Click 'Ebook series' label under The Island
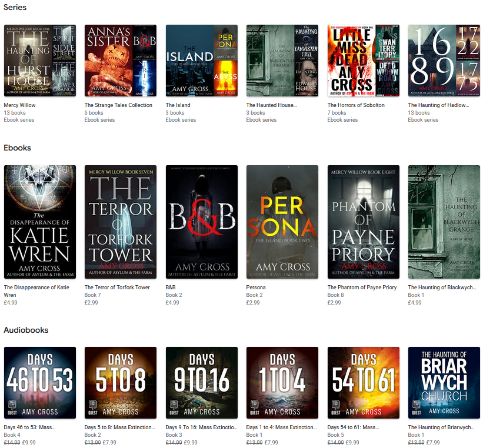Screen dimensions: 483x448 pyautogui.click(x=181, y=120)
